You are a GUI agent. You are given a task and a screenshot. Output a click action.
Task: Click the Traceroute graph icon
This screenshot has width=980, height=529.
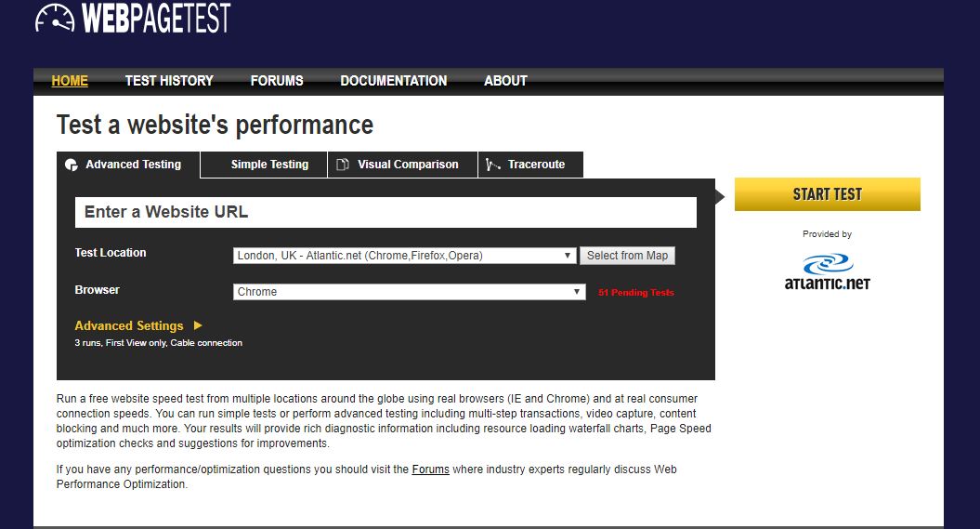[493, 165]
